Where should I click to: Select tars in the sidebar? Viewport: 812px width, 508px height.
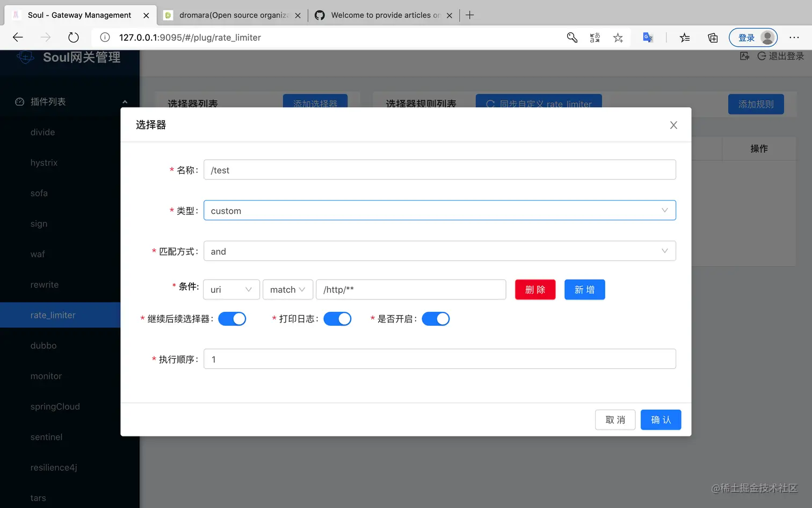(38, 498)
